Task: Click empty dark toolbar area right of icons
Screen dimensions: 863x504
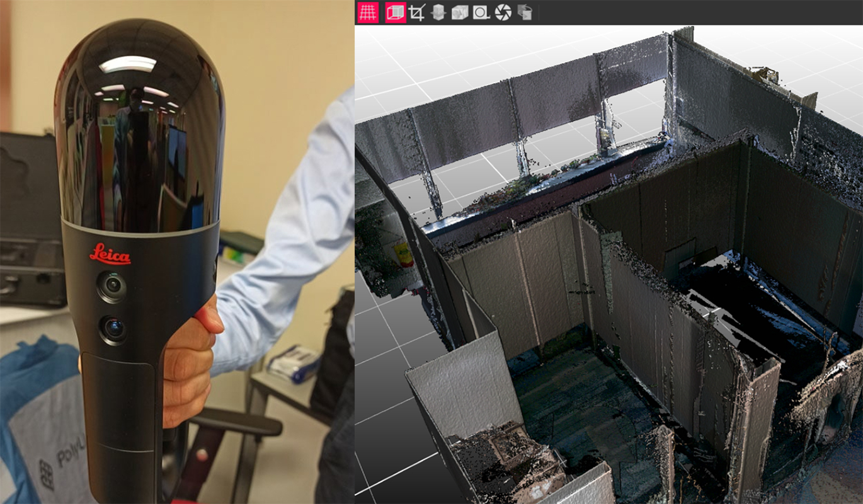Action: 693,12
